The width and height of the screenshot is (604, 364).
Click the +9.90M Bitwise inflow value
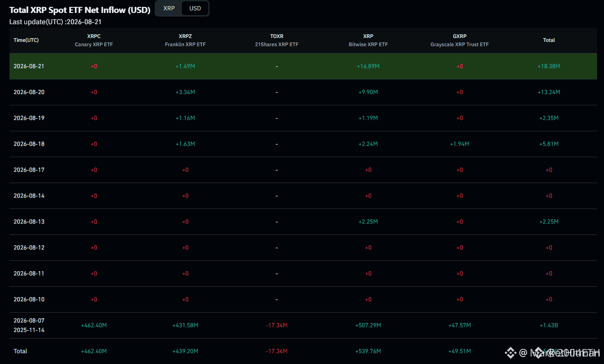[368, 92]
